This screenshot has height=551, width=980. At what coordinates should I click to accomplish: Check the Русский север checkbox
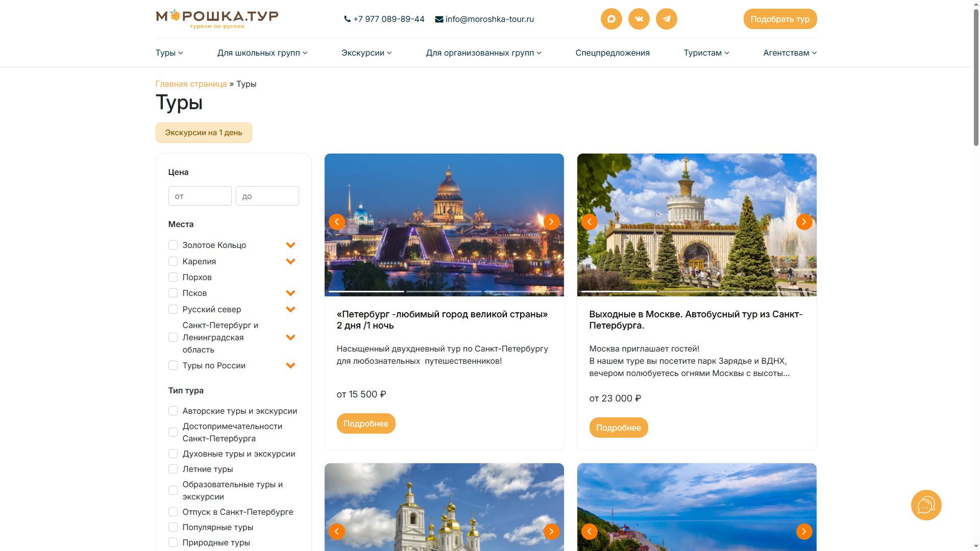[x=173, y=309]
